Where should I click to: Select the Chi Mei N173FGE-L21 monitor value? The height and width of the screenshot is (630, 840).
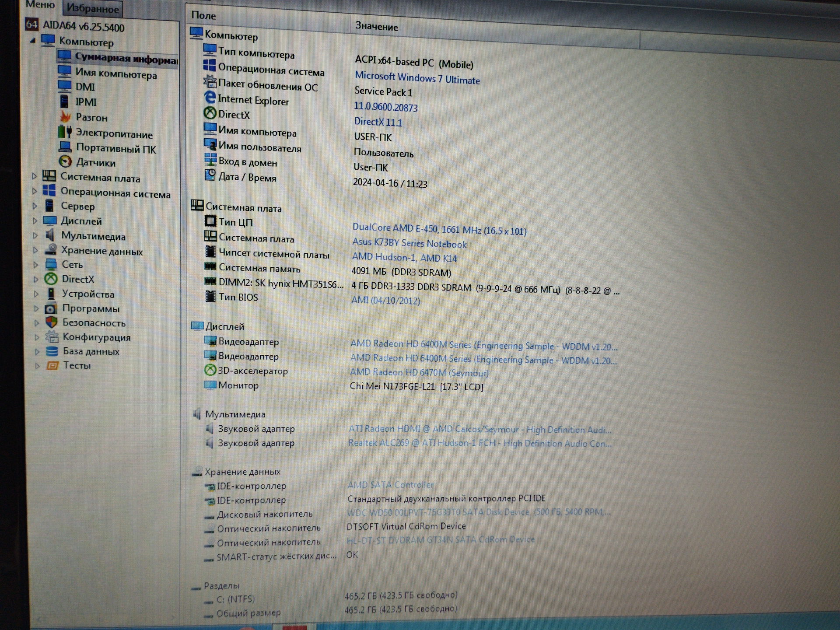(416, 386)
